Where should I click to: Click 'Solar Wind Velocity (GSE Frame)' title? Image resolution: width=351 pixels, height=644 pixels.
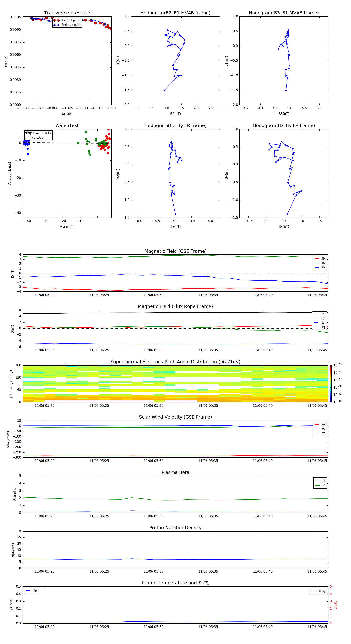[x=175, y=417]
